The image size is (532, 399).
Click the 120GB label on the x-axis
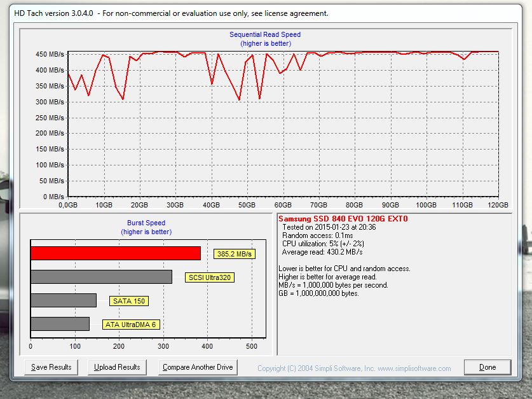[498, 206]
